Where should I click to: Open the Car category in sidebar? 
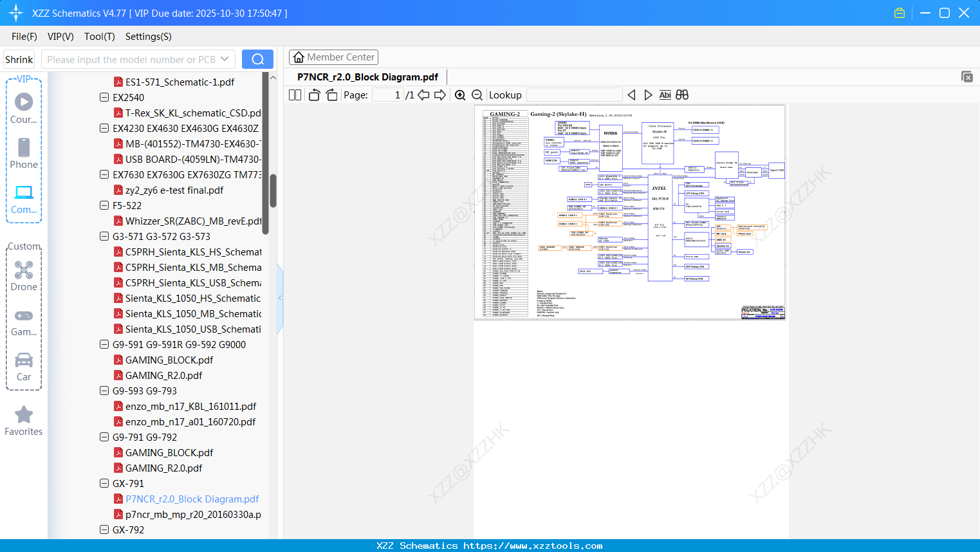coord(24,367)
